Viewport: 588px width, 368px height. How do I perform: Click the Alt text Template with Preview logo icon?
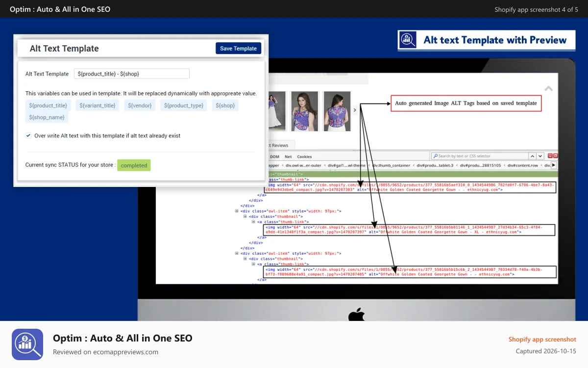407,40
